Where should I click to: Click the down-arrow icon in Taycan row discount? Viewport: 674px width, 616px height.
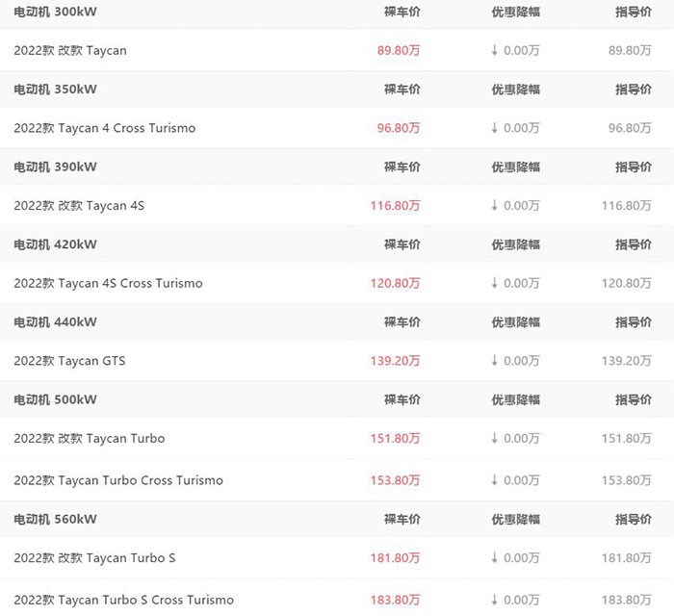coord(494,50)
